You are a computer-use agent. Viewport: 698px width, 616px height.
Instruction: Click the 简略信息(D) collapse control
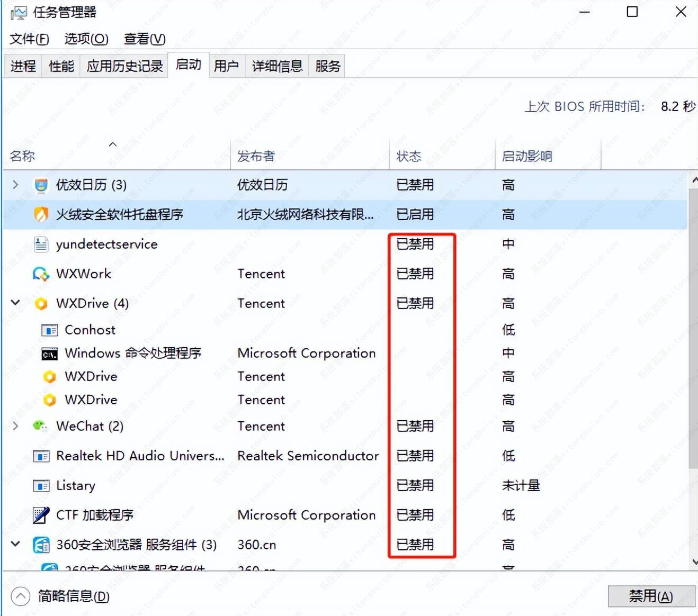tap(21, 596)
